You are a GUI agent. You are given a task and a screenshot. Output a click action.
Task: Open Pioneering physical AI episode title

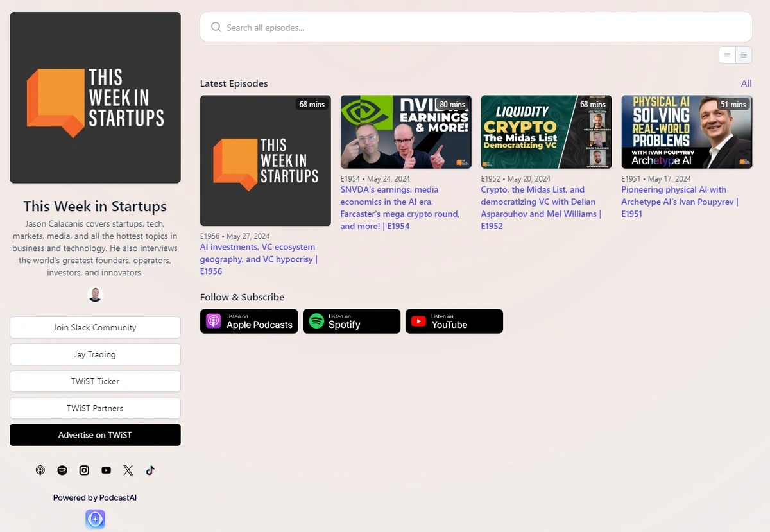pos(680,202)
